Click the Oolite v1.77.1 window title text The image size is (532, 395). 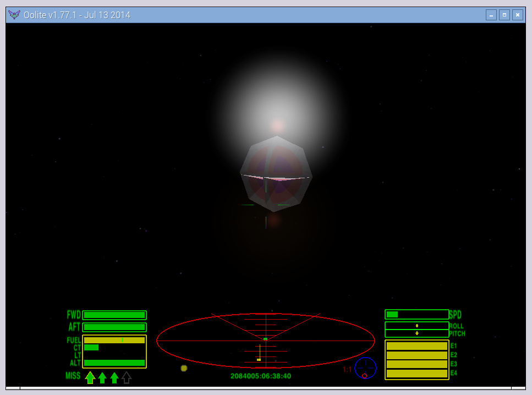76,15
